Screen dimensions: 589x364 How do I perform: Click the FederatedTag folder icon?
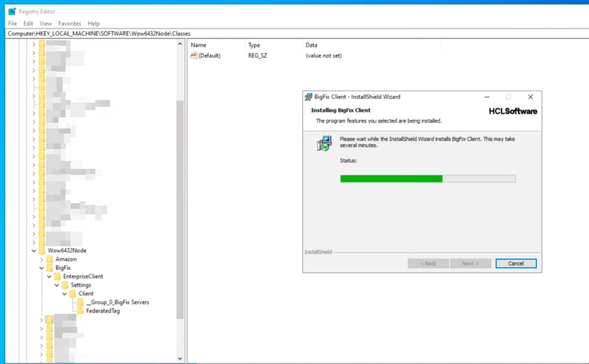[80, 311]
